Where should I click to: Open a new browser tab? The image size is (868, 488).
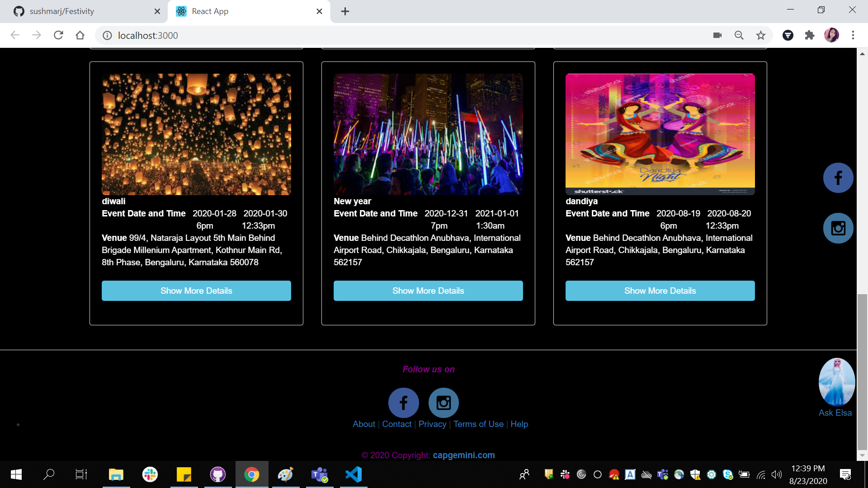point(345,11)
